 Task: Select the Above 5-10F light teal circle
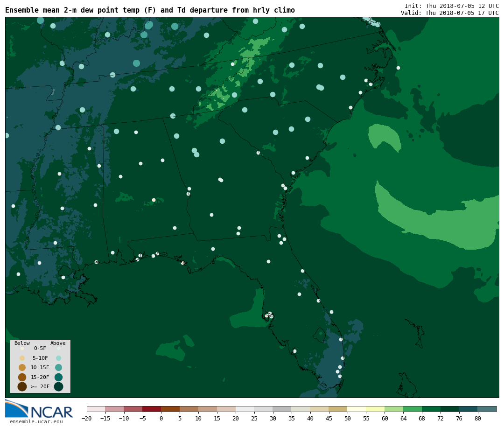(x=58, y=358)
